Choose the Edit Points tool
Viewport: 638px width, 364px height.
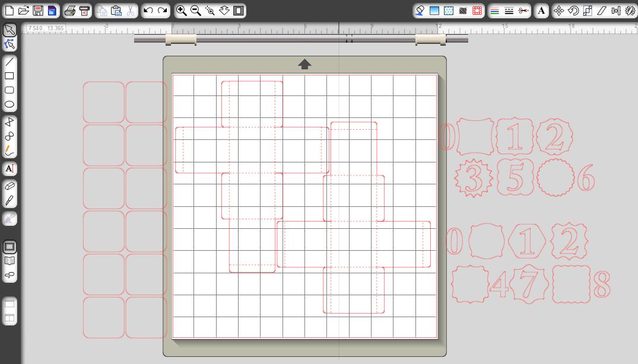pos(9,44)
